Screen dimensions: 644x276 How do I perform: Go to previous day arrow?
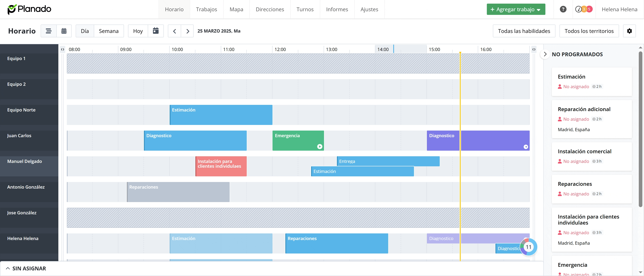pyautogui.click(x=174, y=31)
